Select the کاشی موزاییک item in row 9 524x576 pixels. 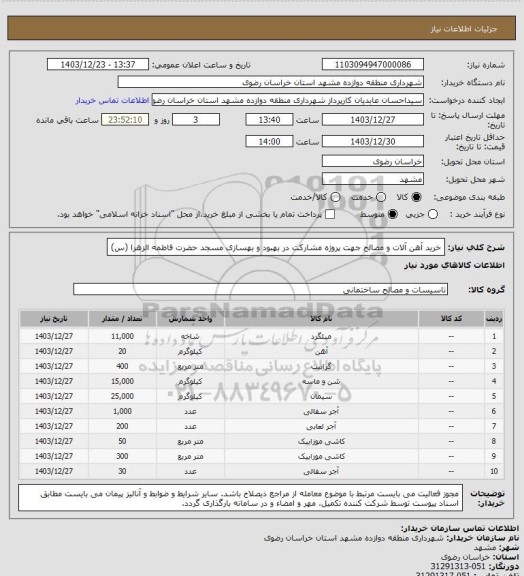(322, 457)
